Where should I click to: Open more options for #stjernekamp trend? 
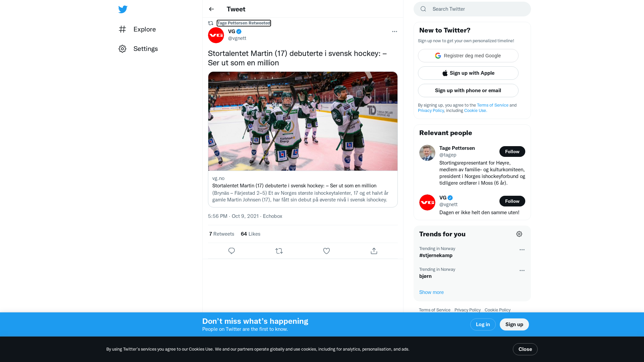click(x=522, y=250)
